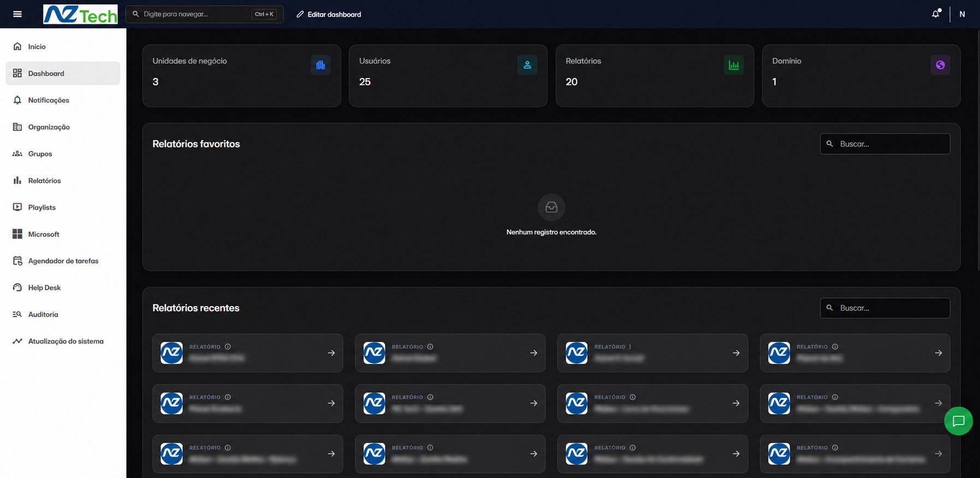980x478 pixels.
Task: Focus the Buscar field in Relatórios favoritos
Action: (x=885, y=144)
